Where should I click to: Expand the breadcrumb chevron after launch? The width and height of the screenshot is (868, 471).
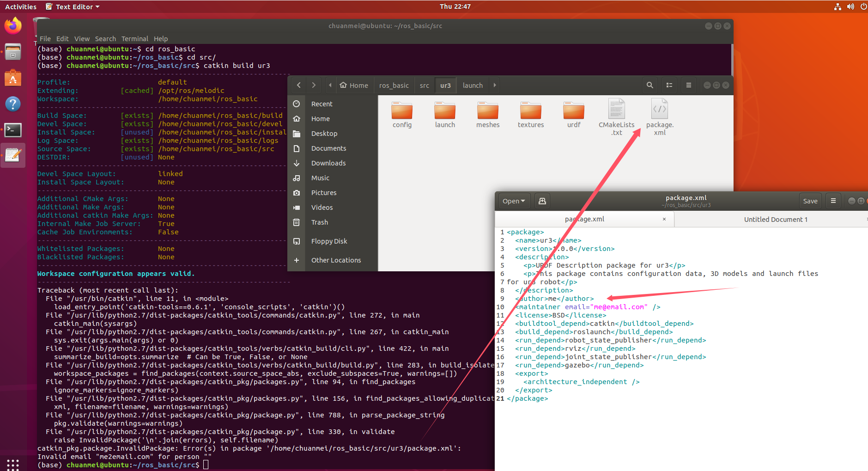(494, 85)
